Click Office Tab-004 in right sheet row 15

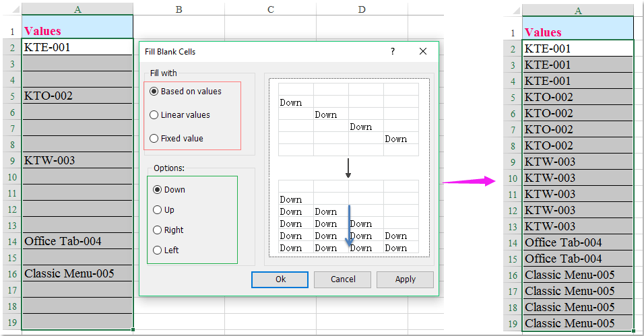(578, 259)
